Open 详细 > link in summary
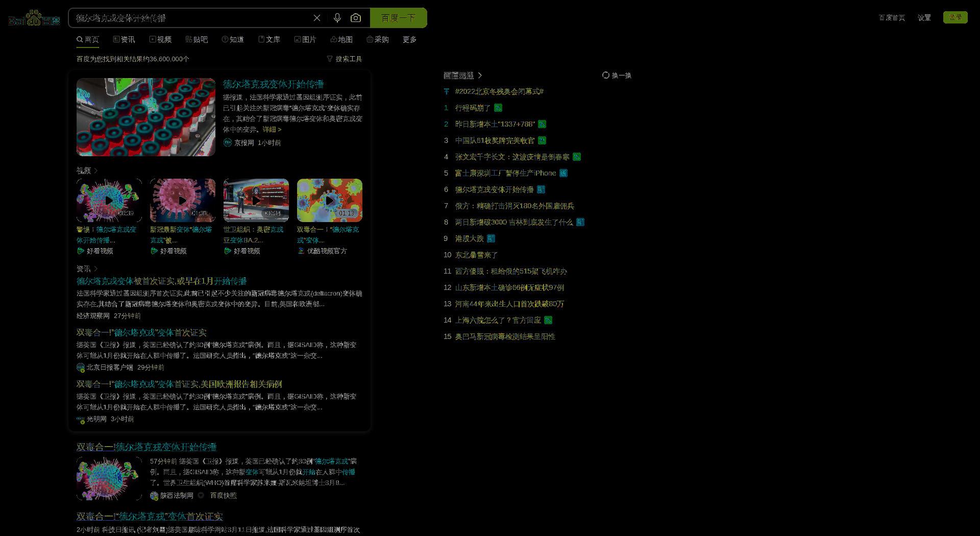 point(272,129)
